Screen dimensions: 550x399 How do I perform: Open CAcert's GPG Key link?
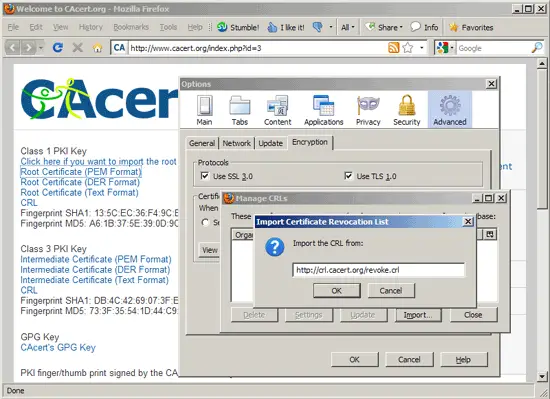(58, 347)
